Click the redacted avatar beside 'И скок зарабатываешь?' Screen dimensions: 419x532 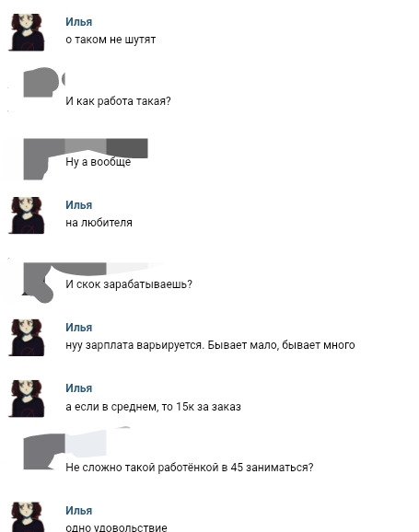[x=38, y=283]
